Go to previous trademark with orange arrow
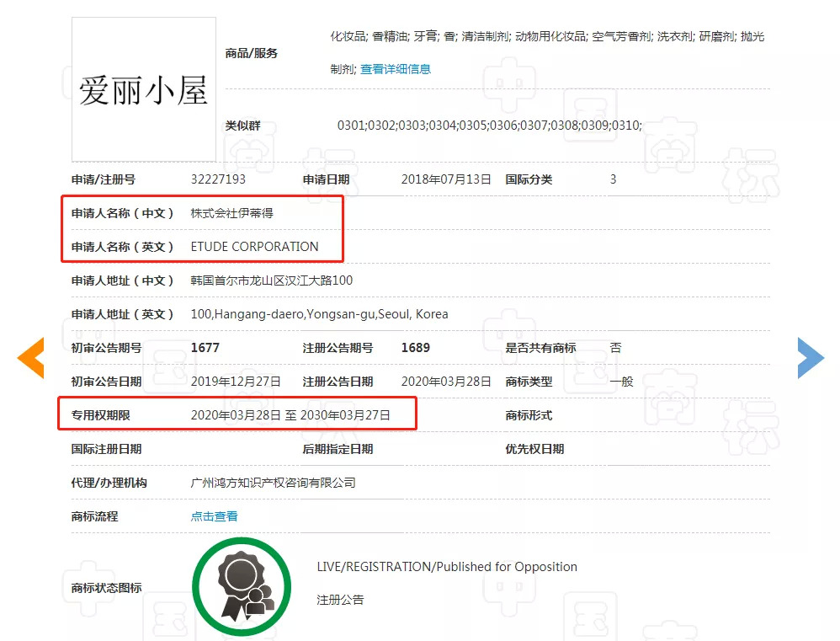840x641 pixels. click(x=30, y=358)
